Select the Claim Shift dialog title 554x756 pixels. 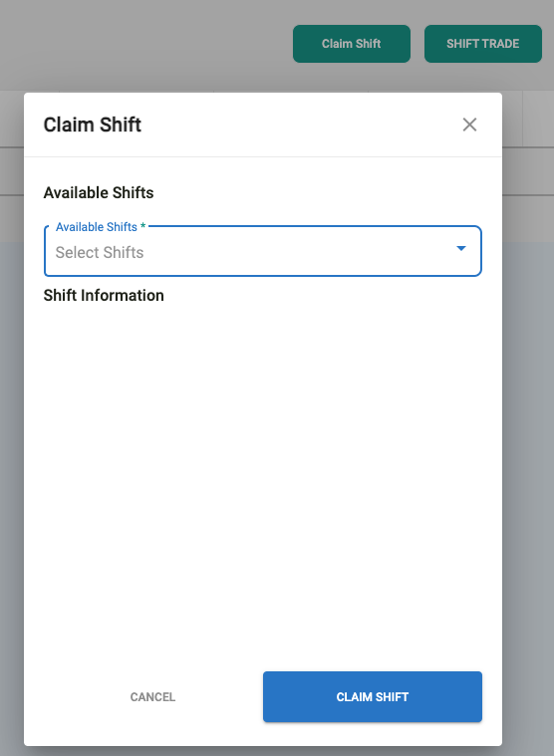point(92,125)
